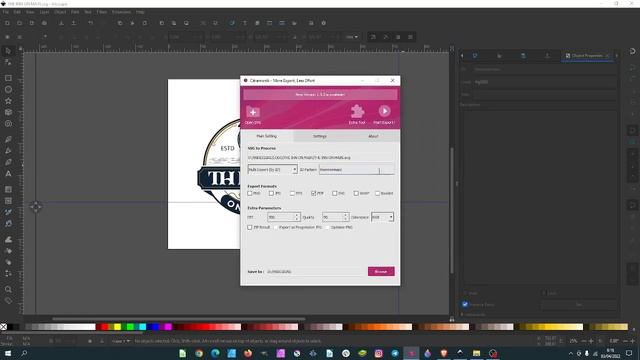Uncheck the PDF export format checkbox
Screen dimensions: 640x360
(313, 193)
